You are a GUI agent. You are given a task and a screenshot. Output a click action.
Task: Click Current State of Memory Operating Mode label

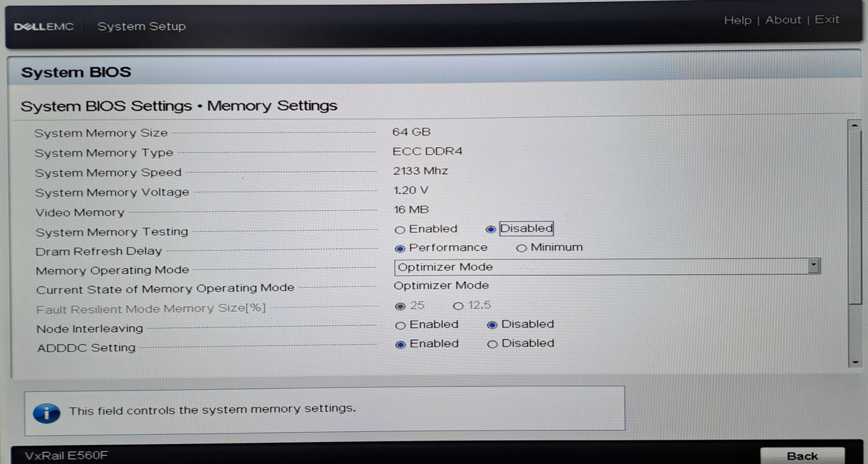click(x=165, y=289)
